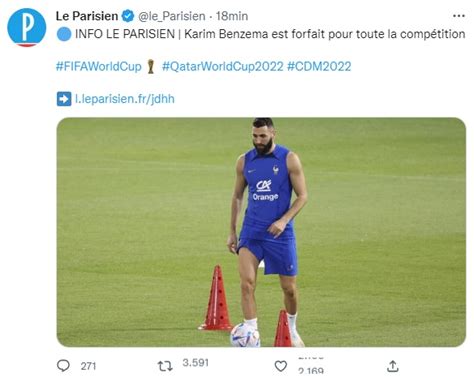Open the Benzema training photo
This screenshot has width=474, height=377.
(x=261, y=232)
